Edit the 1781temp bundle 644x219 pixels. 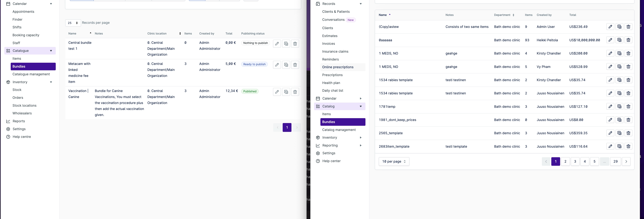[x=610, y=106]
